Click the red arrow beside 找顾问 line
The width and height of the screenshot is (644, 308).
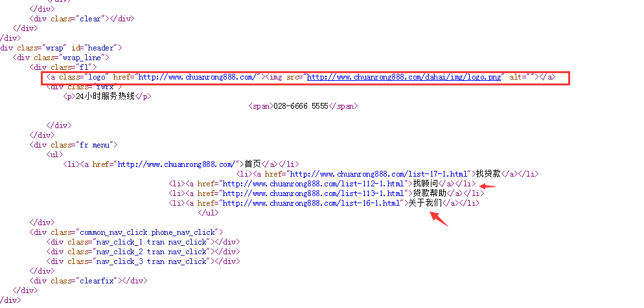tap(487, 187)
